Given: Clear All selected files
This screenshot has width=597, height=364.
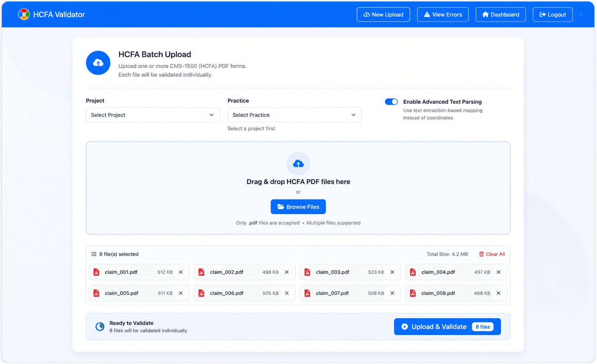Looking at the screenshot, I should tap(492, 254).
